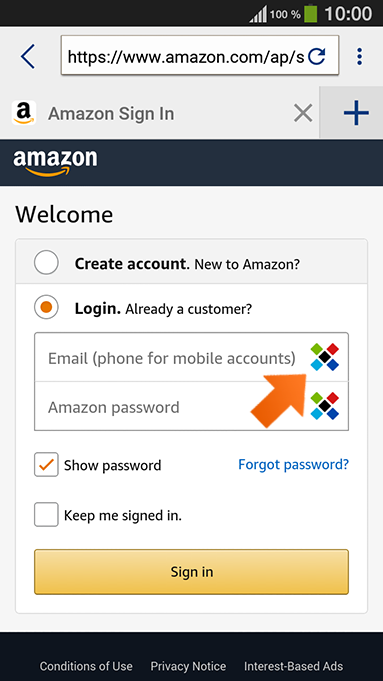The image size is (383, 681).
Task: Tap the password manager icon in password field
Action: (325, 406)
